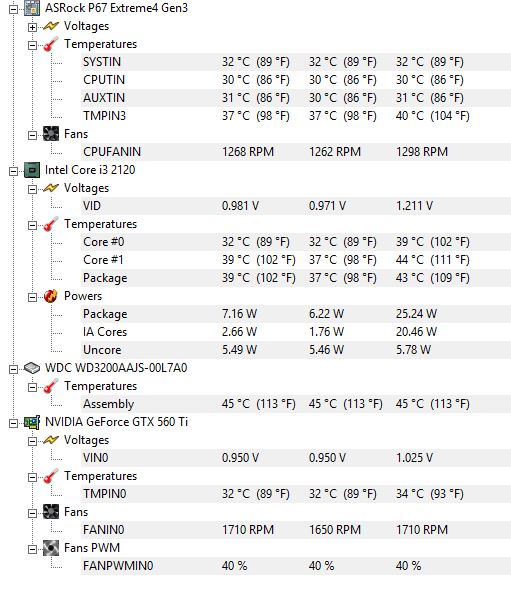Select the SYSTIN temperature row

click(296, 62)
